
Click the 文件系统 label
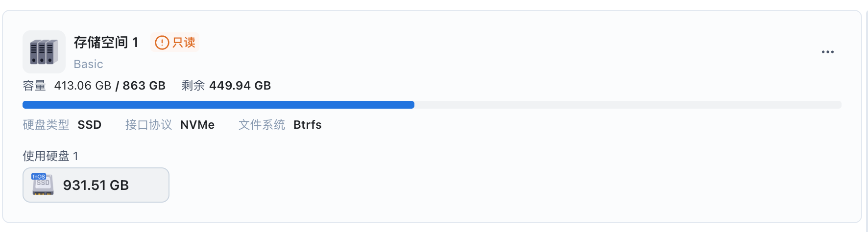click(262, 125)
